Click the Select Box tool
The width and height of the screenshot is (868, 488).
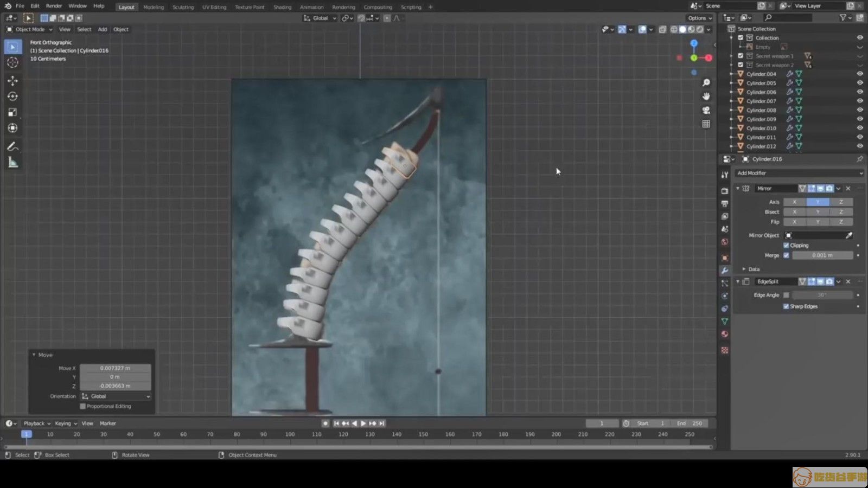(x=12, y=47)
